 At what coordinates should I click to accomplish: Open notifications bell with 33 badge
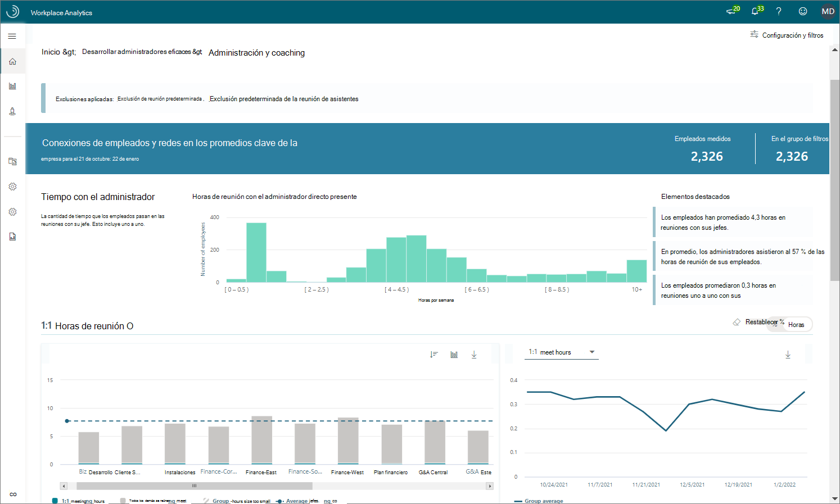[757, 11]
